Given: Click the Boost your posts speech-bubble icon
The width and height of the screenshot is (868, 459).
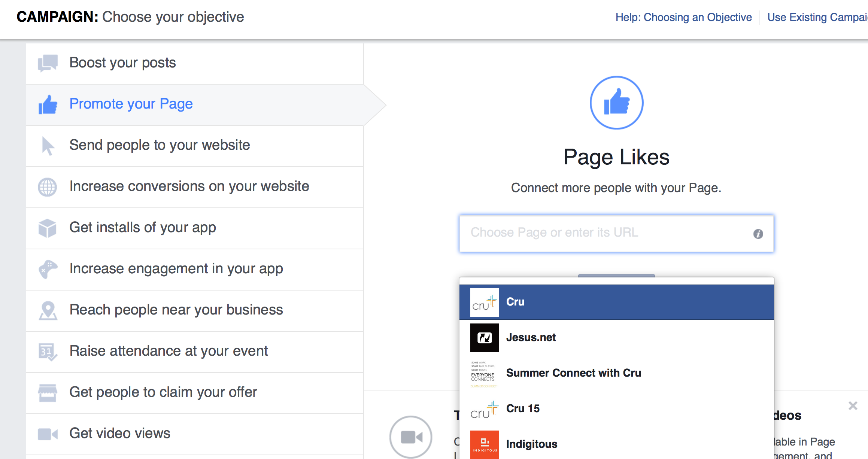Looking at the screenshot, I should 48,63.
